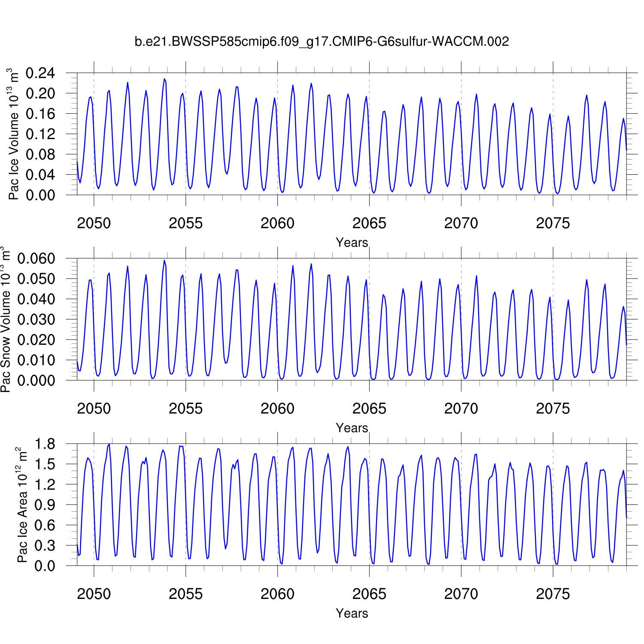Click the 0.12 value on ice volume axis
Image resolution: width=644 pixels, height=644 pixels.
pyautogui.click(x=40, y=134)
